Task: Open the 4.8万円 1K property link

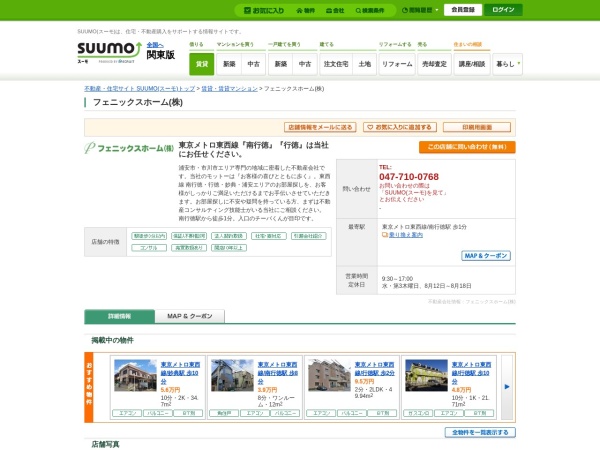Action: [471, 373]
